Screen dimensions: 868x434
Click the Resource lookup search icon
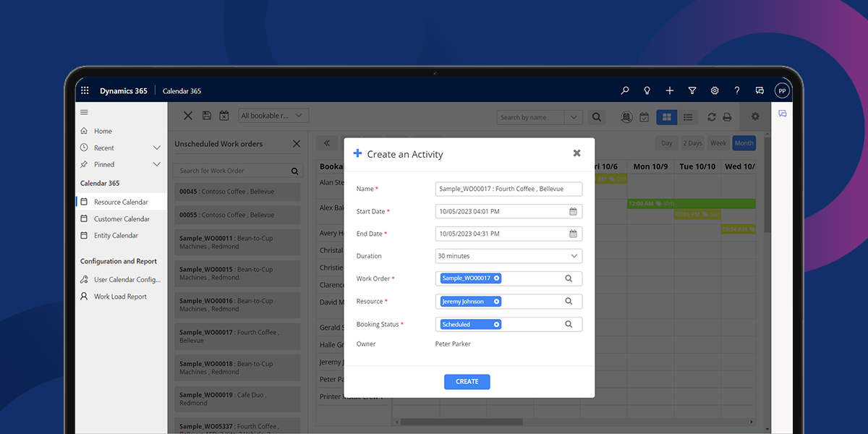[569, 302]
